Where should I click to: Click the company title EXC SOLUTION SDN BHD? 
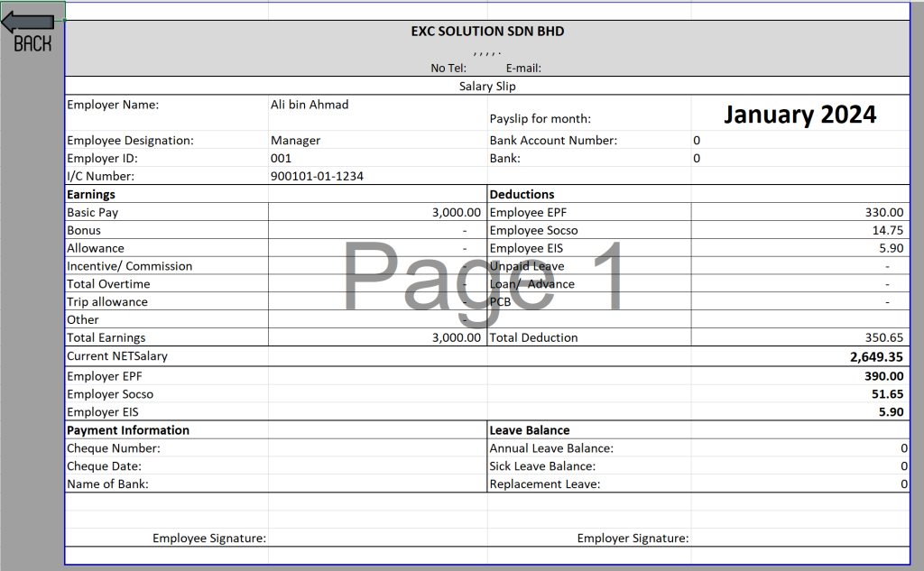487,32
